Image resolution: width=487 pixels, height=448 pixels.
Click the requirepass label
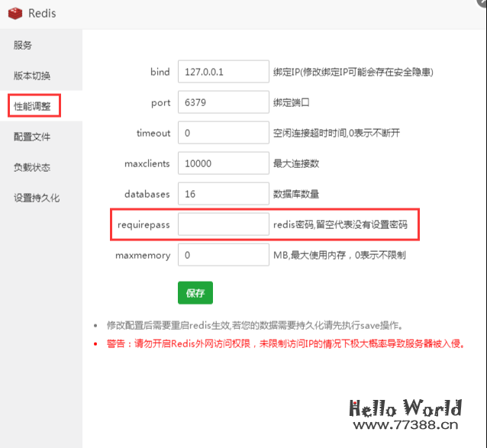click(144, 225)
